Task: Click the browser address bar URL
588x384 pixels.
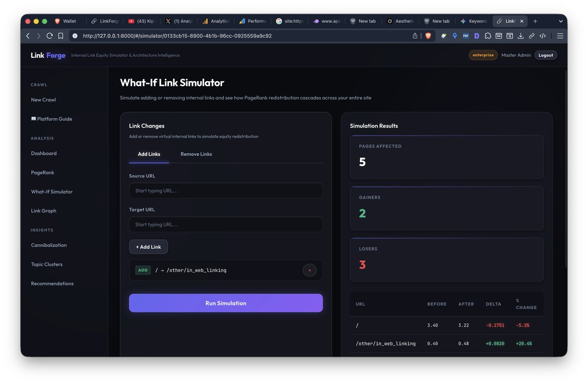Action: [x=177, y=36]
